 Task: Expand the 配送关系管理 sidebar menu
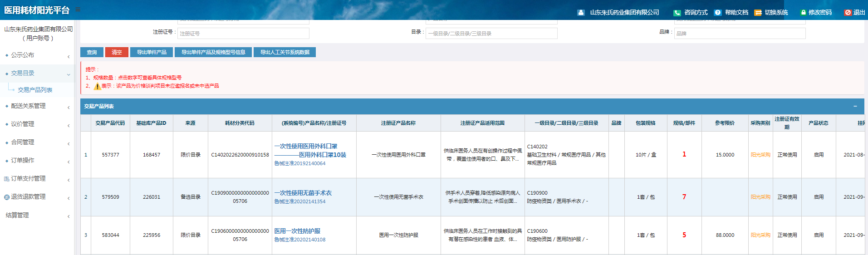(x=69, y=108)
